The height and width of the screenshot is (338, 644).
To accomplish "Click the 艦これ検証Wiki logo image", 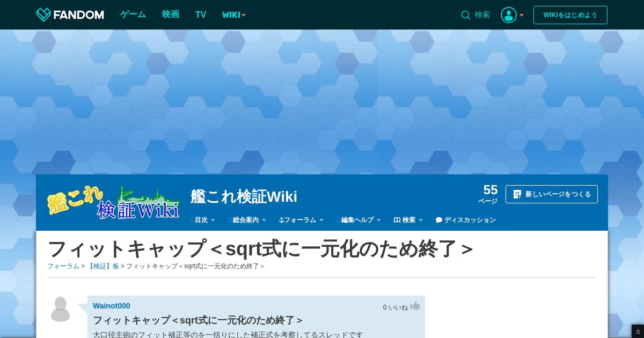I will coord(113,202).
